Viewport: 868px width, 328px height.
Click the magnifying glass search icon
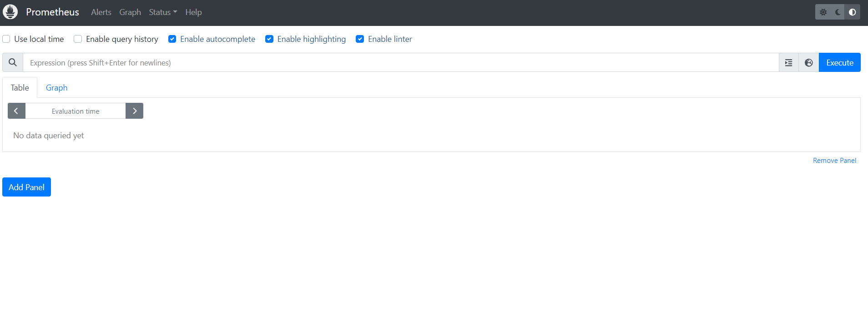click(13, 62)
